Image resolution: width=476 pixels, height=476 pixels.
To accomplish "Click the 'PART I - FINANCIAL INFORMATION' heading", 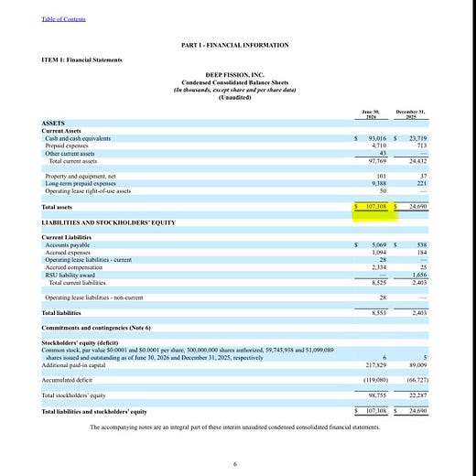I will point(235,45).
